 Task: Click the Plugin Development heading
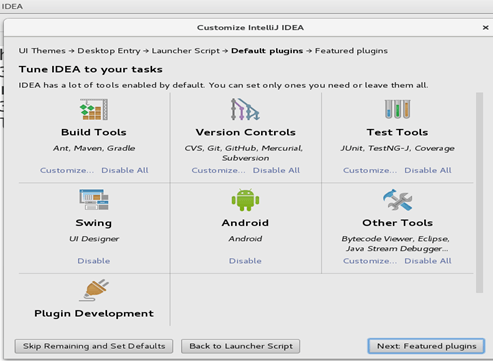94,314
